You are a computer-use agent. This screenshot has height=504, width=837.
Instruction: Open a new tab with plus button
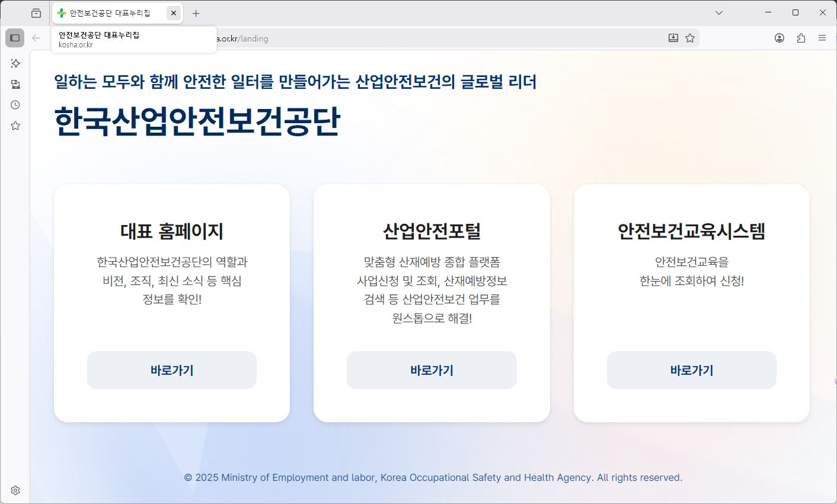pos(196,13)
